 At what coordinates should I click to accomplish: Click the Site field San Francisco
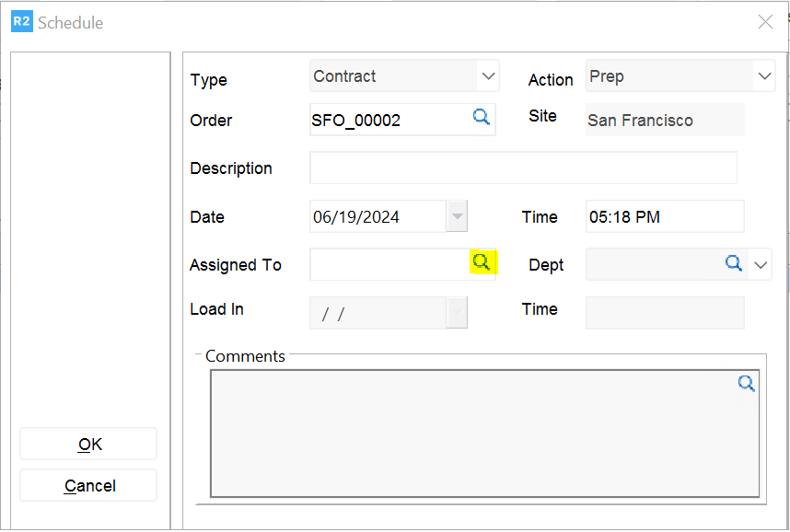click(664, 121)
